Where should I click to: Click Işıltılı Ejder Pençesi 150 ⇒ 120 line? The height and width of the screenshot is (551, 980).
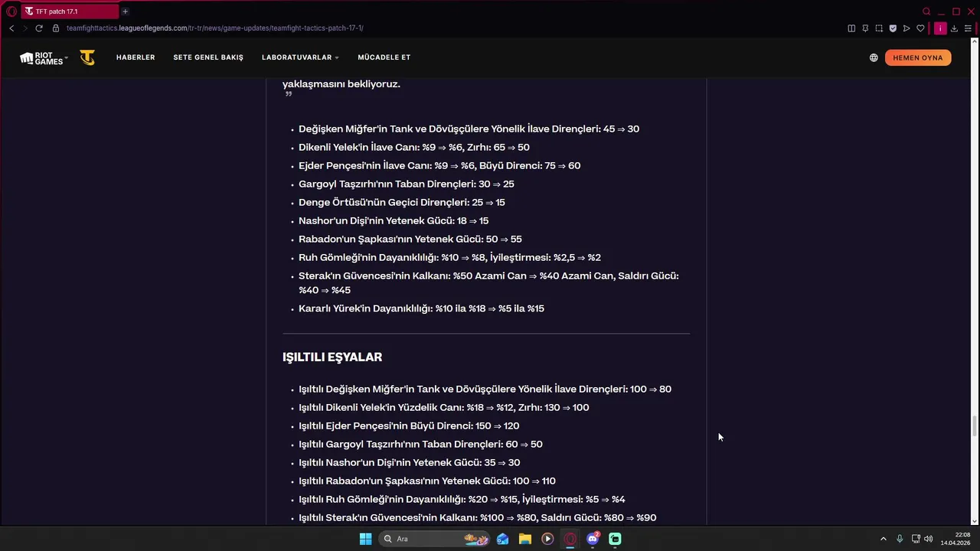pyautogui.click(x=409, y=426)
